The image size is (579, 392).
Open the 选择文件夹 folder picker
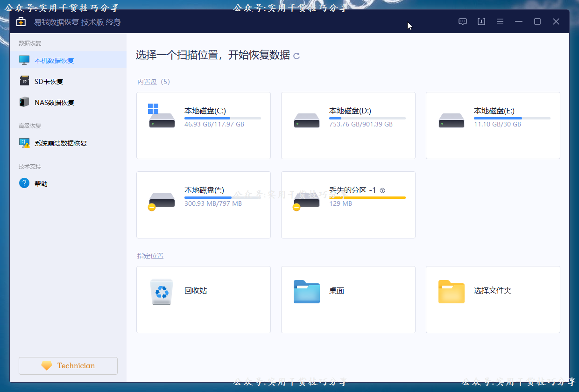493,300
